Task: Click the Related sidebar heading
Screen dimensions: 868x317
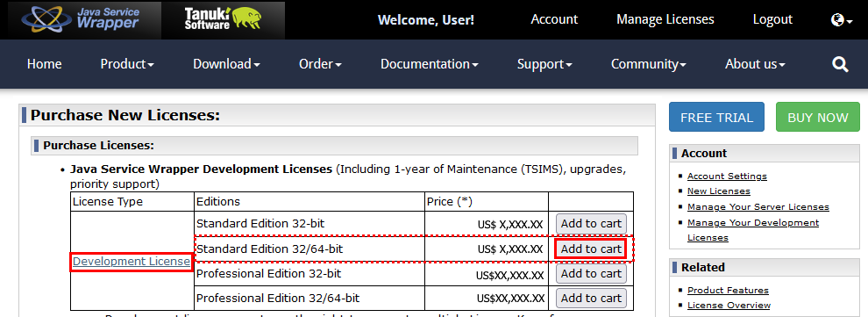Action: click(x=702, y=267)
